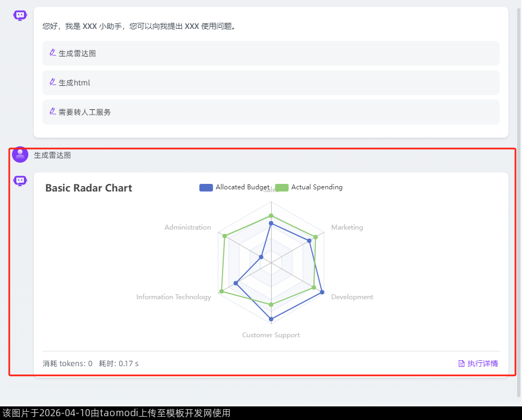522x420 pixels.
Task: Click the vertical scrollbar on the right
Action: (519, 201)
